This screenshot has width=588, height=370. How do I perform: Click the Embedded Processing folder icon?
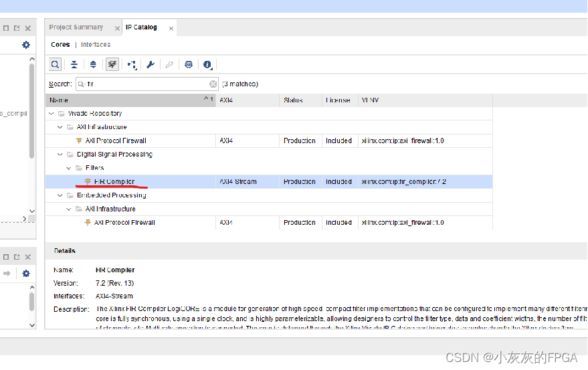70,195
